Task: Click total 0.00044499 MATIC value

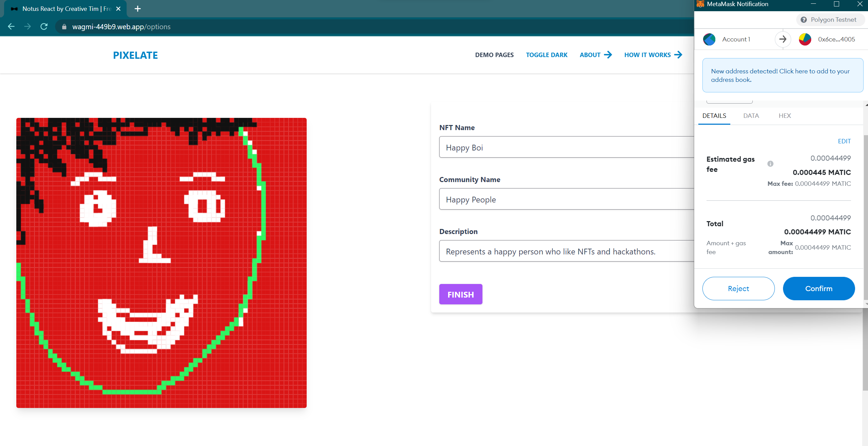Action: click(x=817, y=232)
